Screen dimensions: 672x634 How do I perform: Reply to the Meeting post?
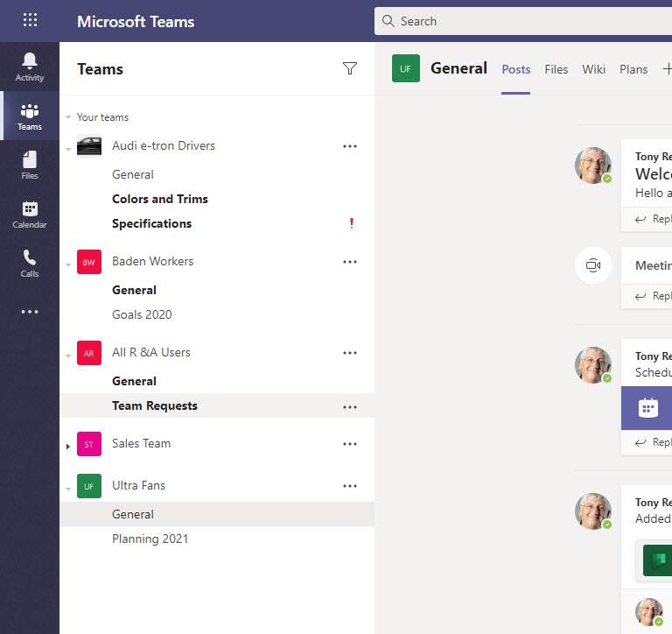(x=653, y=296)
